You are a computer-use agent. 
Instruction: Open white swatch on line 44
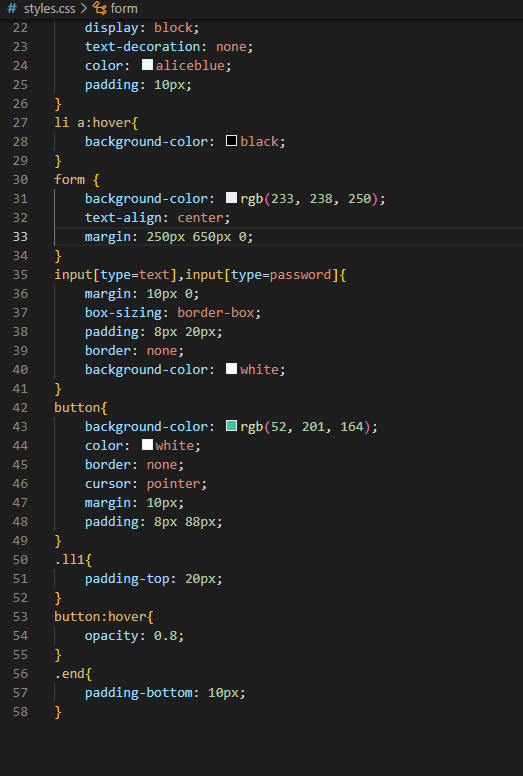point(147,445)
